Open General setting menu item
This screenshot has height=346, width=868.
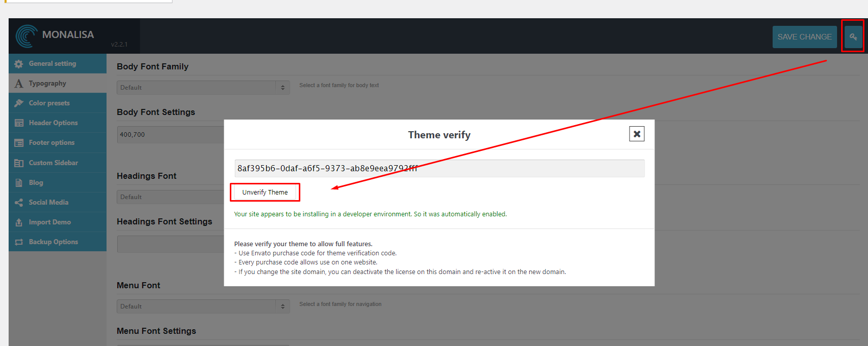click(x=57, y=63)
